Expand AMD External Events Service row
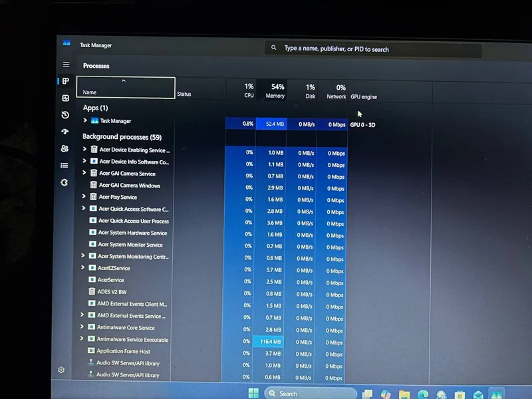 click(82, 315)
